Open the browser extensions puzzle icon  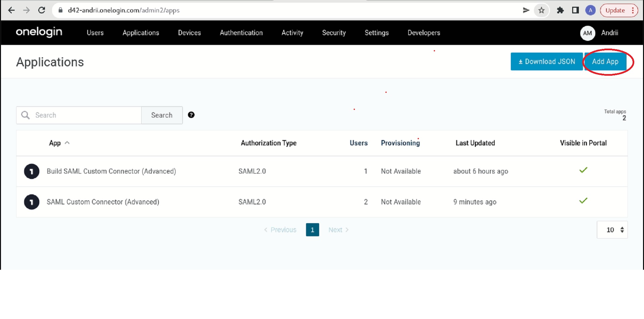(x=560, y=10)
